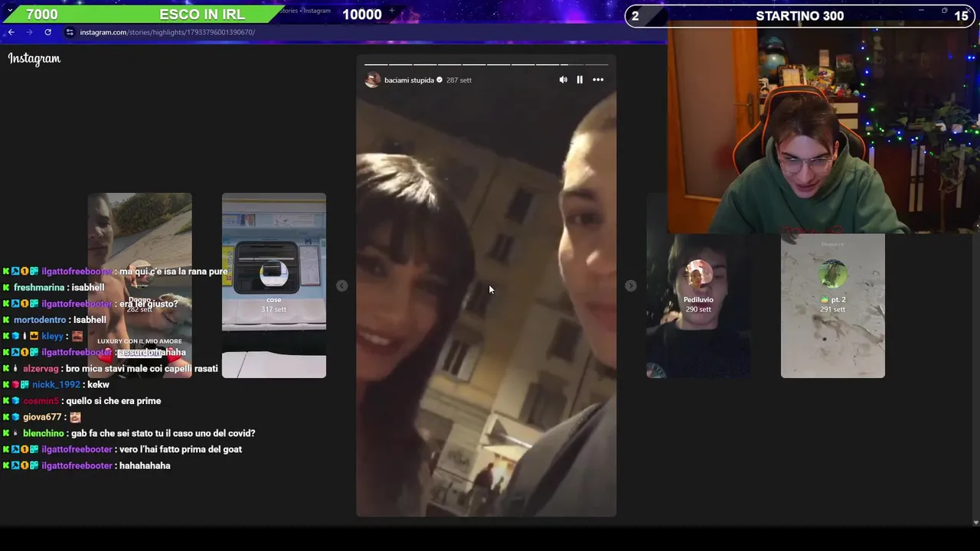980x551 pixels.
Task: Mute the story audio
Action: pos(563,80)
